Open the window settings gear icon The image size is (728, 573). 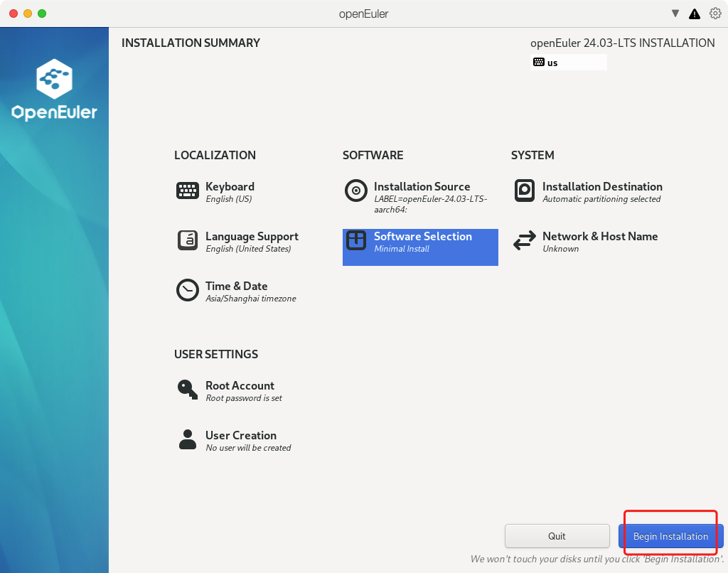click(715, 14)
